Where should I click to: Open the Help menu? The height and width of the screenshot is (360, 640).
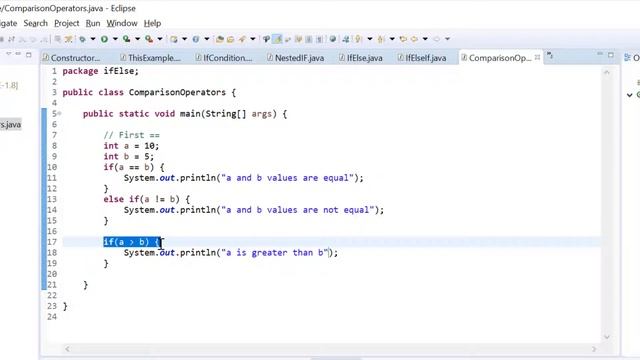click(x=152, y=23)
